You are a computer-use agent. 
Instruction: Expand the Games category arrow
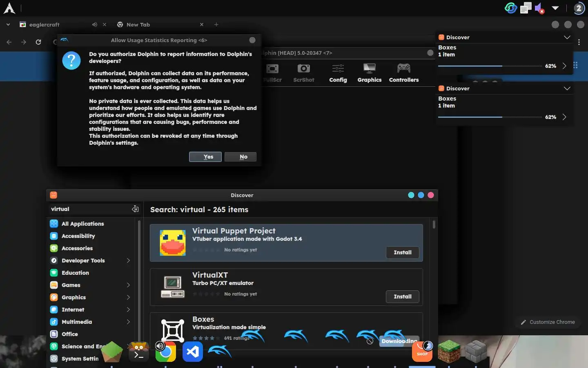(x=128, y=285)
